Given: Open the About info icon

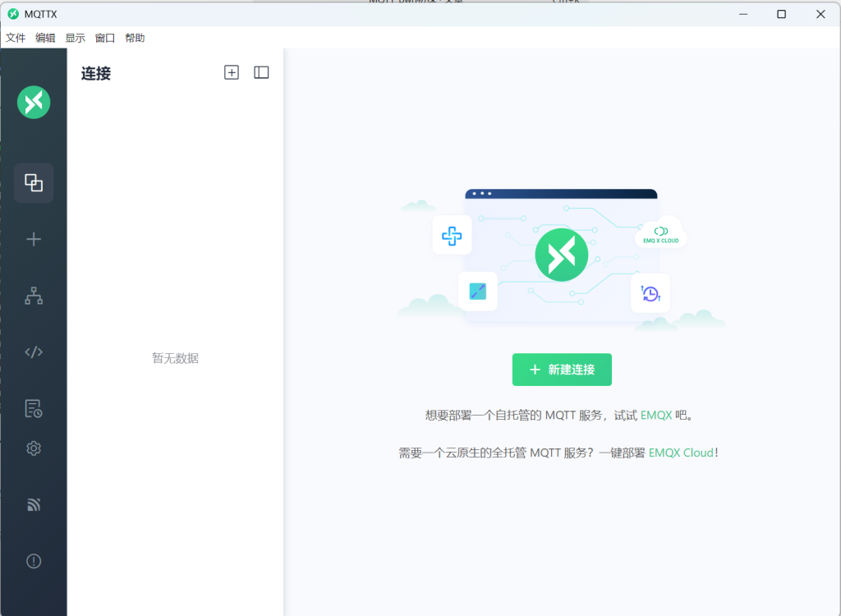Looking at the screenshot, I should [34, 561].
